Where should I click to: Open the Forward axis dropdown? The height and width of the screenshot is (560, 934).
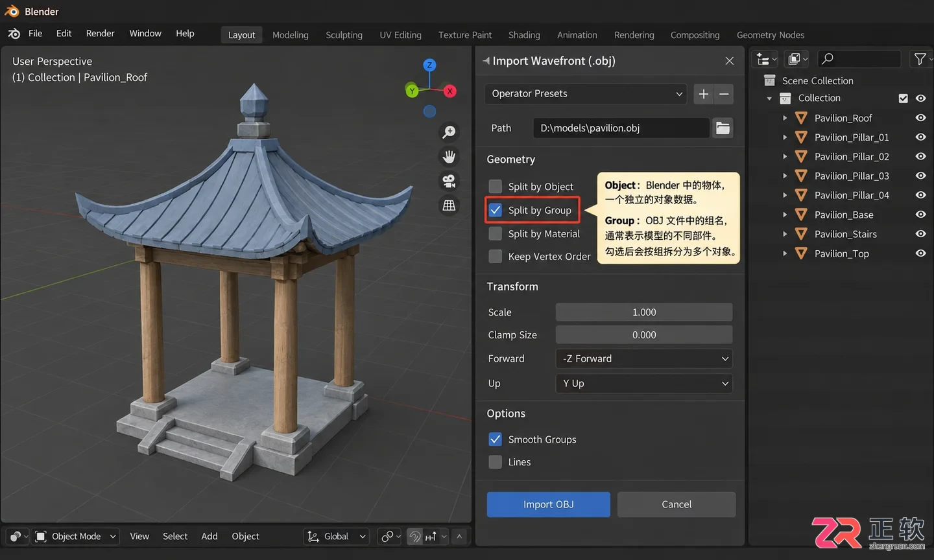coord(644,358)
